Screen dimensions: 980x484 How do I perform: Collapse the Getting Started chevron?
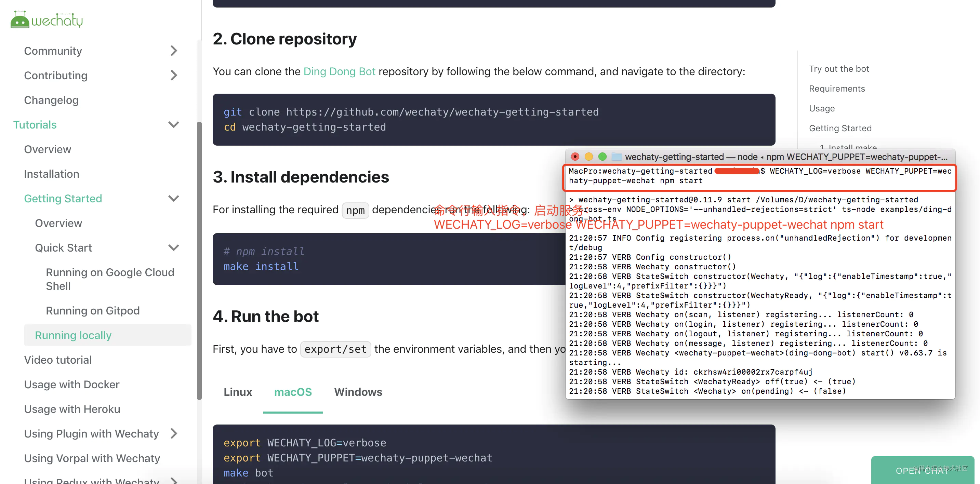(174, 199)
